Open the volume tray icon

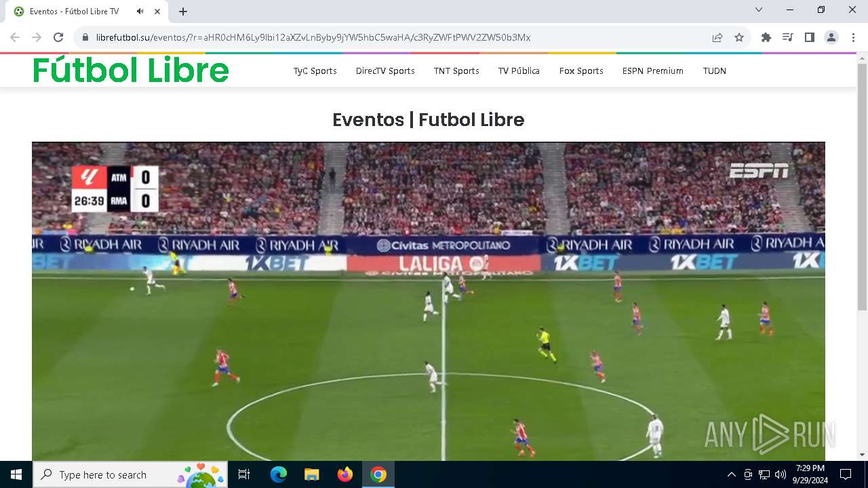[781, 474]
